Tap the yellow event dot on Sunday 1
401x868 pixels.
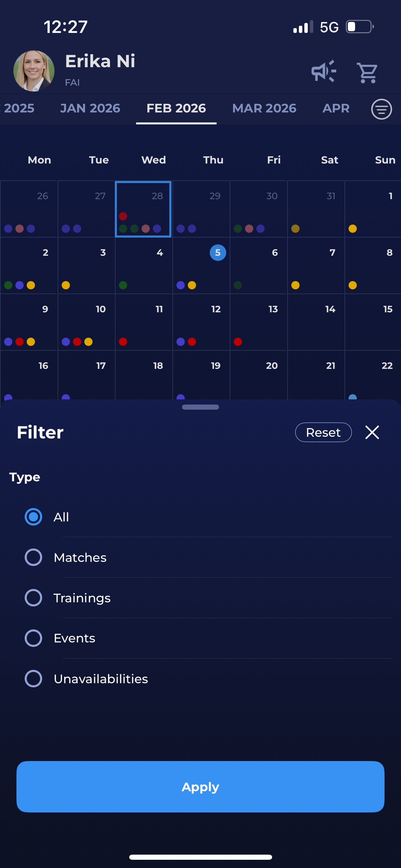(353, 229)
